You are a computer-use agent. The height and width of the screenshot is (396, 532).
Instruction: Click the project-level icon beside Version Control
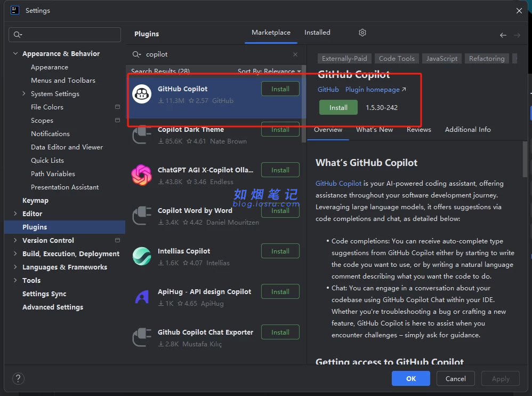pos(117,240)
